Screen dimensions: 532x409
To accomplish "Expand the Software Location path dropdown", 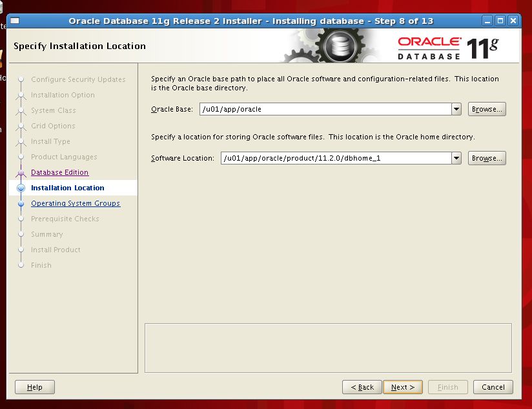I will pos(456,158).
